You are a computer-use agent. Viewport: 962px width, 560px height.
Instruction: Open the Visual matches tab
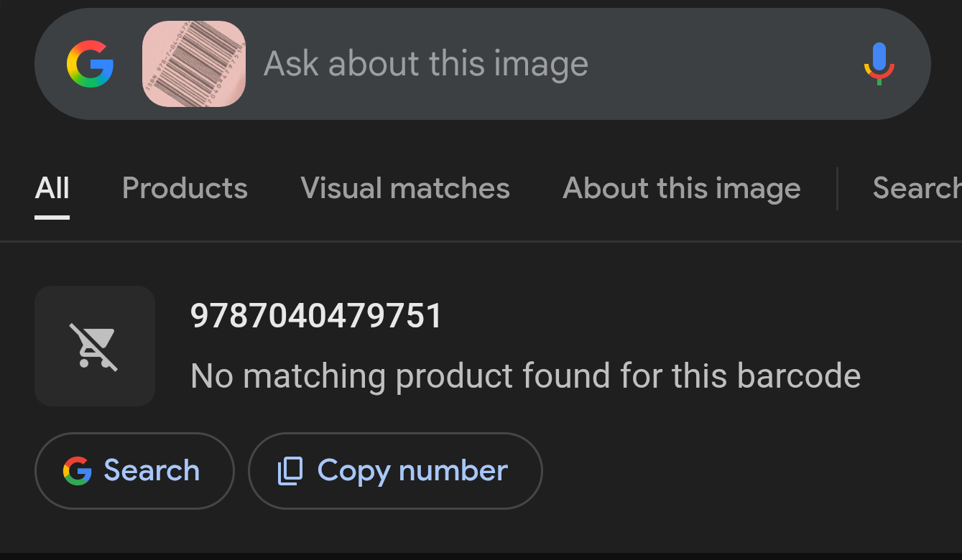(x=405, y=188)
